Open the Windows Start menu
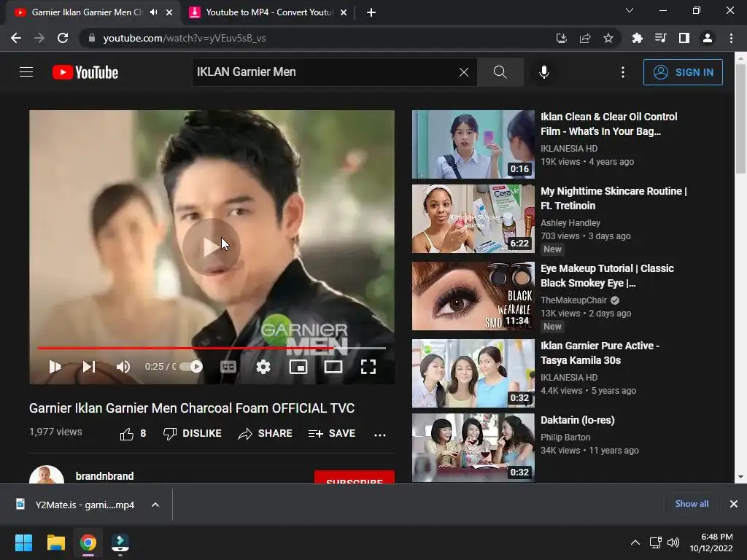This screenshot has height=560, width=747. (23, 542)
